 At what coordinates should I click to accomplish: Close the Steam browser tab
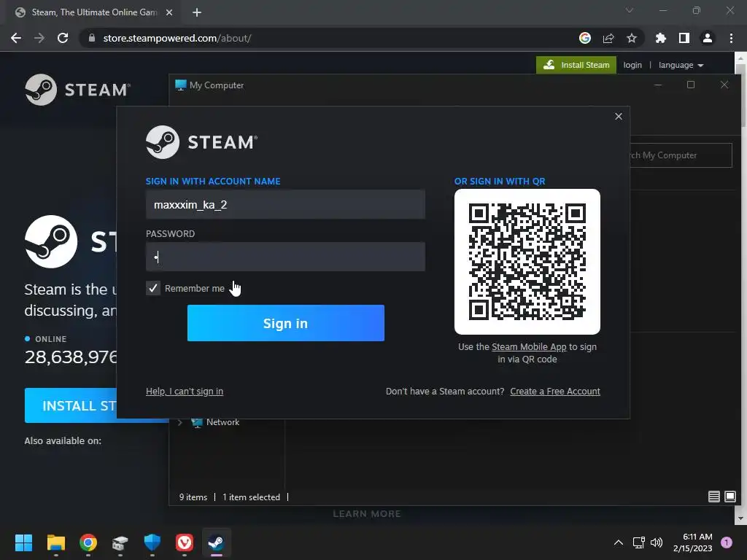tap(169, 12)
